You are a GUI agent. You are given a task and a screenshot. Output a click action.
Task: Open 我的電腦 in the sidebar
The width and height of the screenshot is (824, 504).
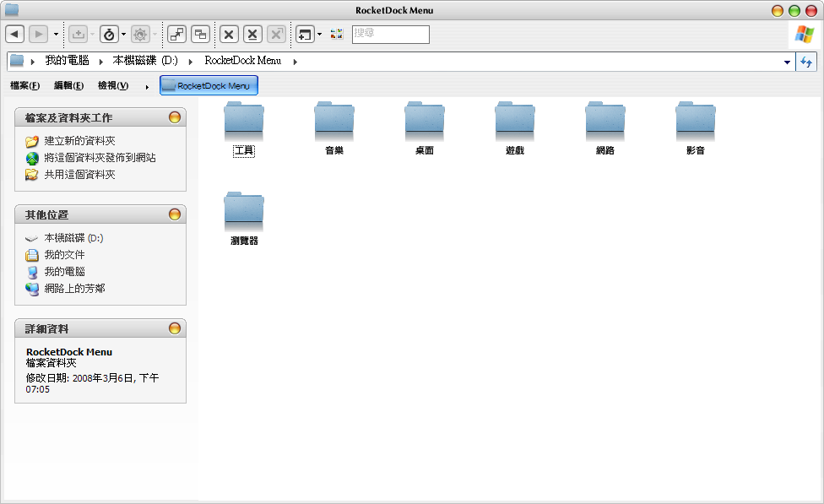point(65,272)
